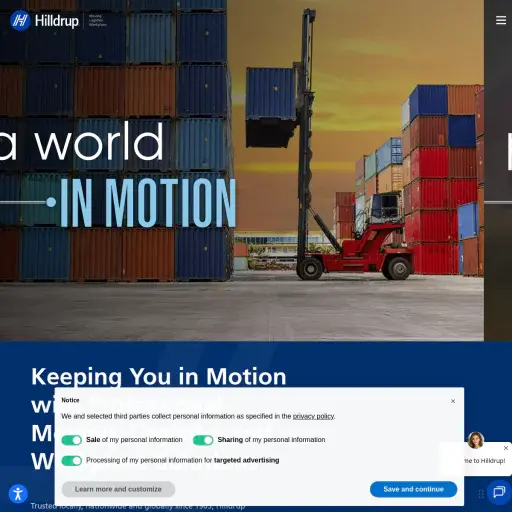Click the light blue dot slide marker
The height and width of the screenshot is (512, 512).
[51, 202]
